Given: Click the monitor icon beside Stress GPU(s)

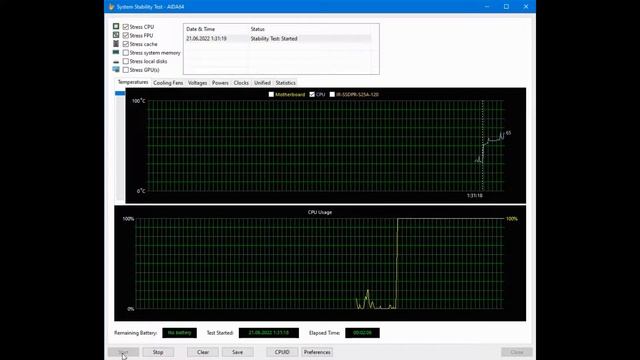Looking at the screenshot, I should [x=116, y=69].
